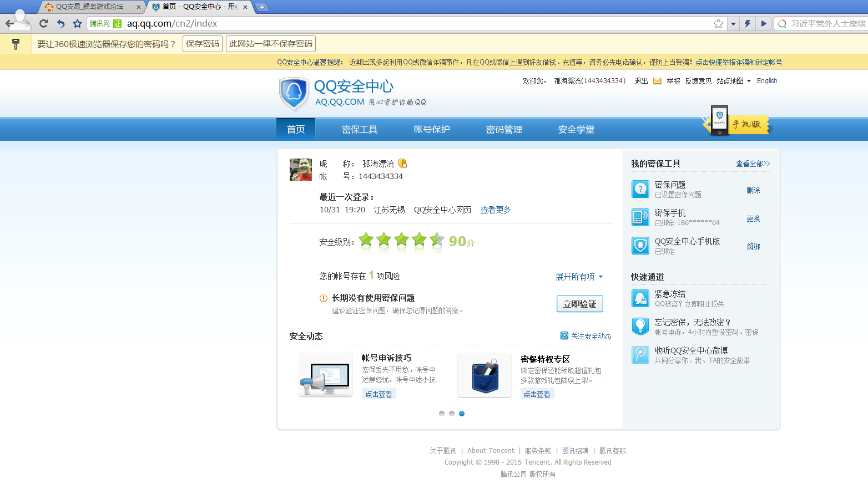Click 退出 to log out

pos(641,81)
